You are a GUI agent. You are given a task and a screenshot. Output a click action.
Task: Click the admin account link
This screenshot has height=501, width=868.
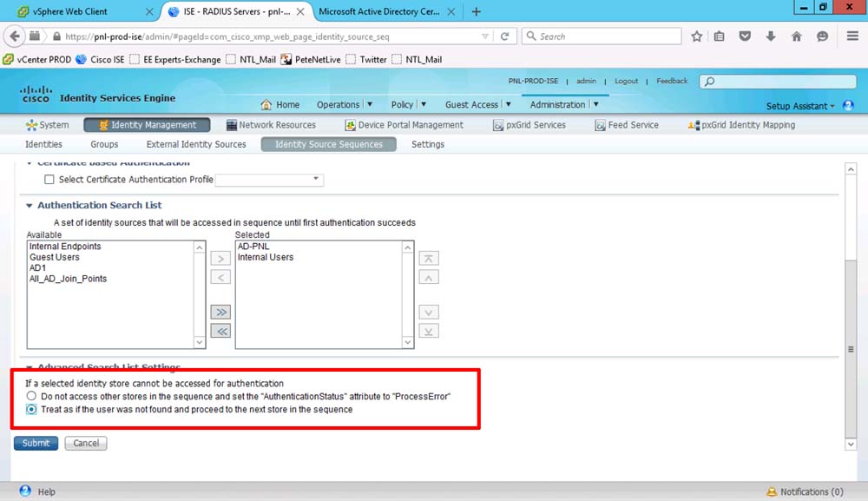tap(586, 81)
